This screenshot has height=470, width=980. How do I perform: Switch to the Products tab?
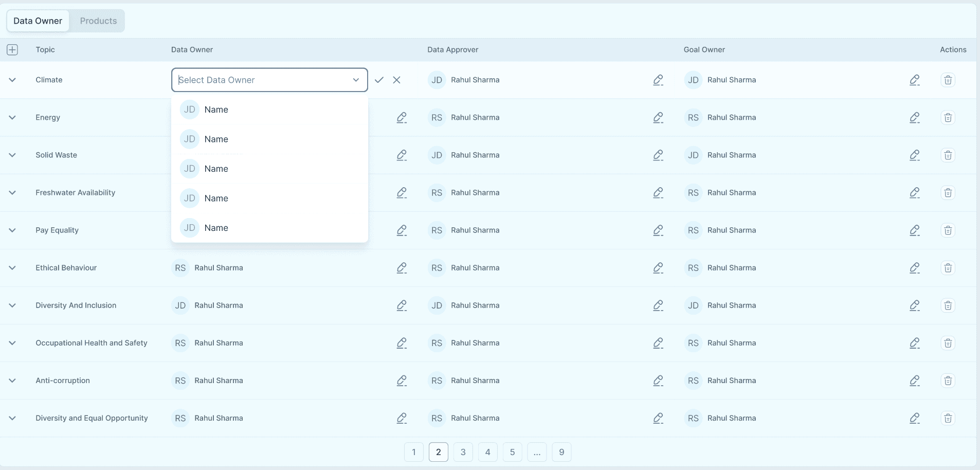98,21
